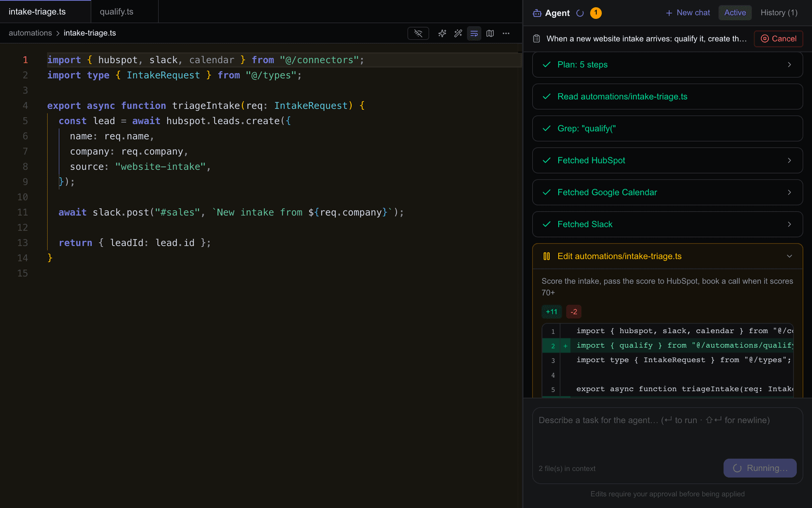The width and height of the screenshot is (812, 508).
Task: Click the automations breadcrumb
Action: [x=30, y=33]
